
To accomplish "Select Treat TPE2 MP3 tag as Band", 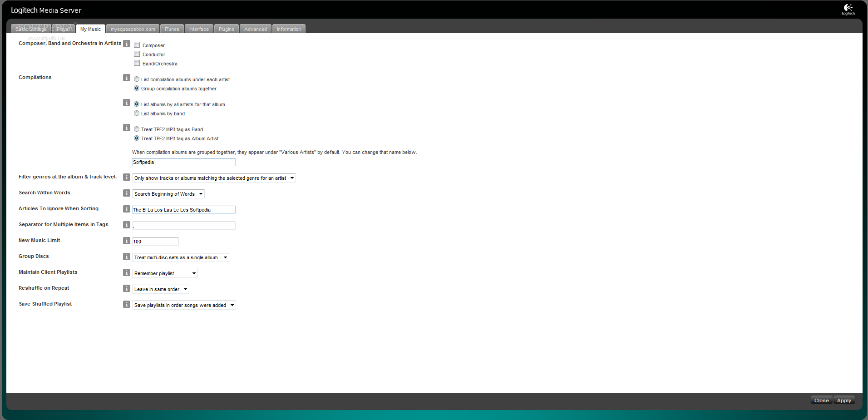I will (x=137, y=129).
